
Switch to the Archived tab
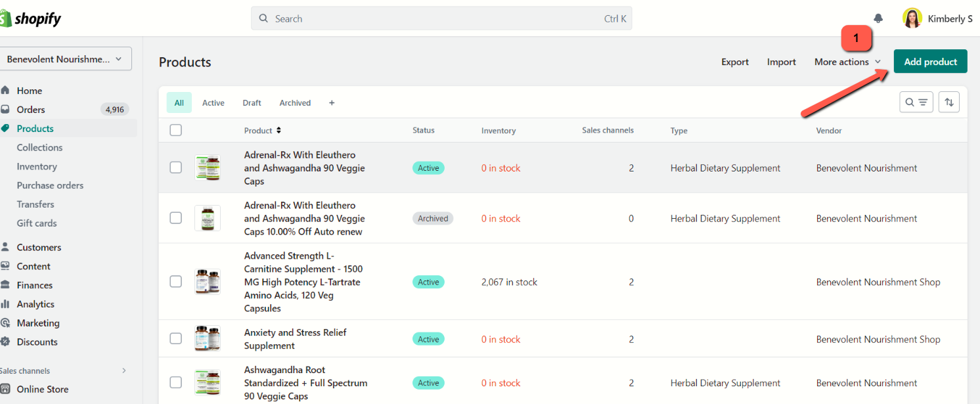[295, 103]
